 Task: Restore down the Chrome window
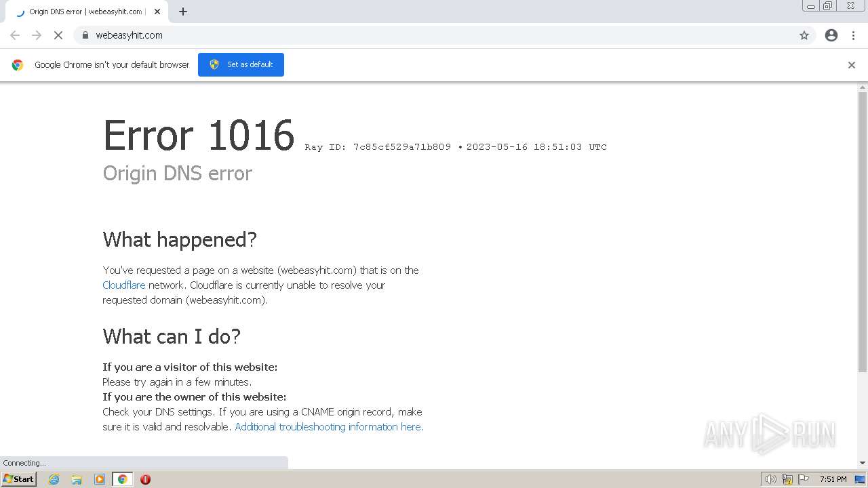click(x=828, y=6)
